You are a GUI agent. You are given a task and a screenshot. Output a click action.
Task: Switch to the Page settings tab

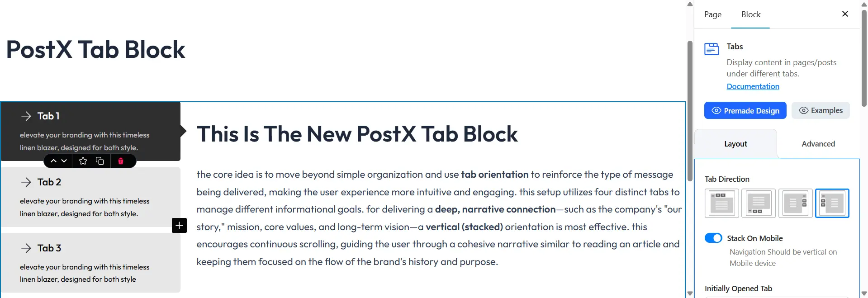pyautogui.click(x=712, y=14)
